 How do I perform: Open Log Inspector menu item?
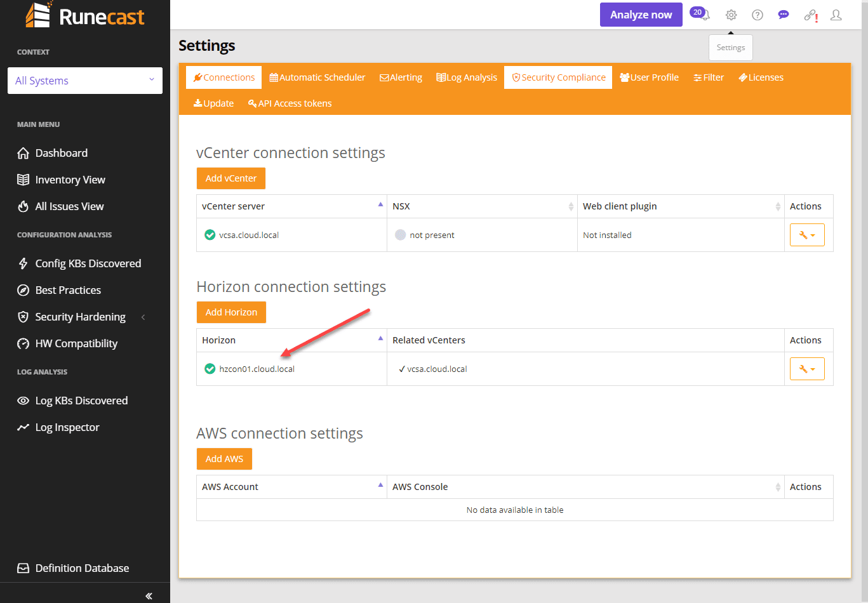[x=67, y=427]
